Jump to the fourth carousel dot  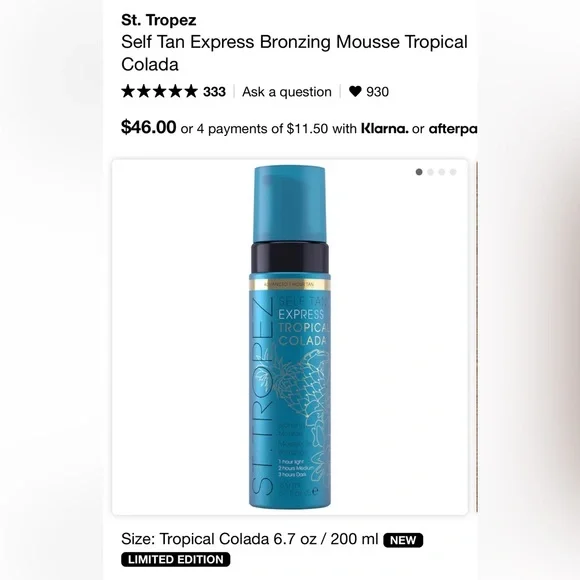453,172
